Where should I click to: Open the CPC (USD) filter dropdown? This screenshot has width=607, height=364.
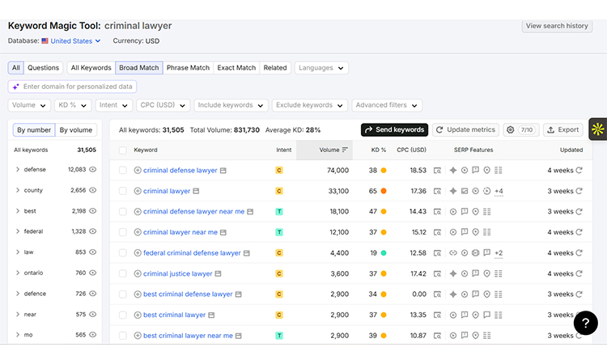point(163,105)
